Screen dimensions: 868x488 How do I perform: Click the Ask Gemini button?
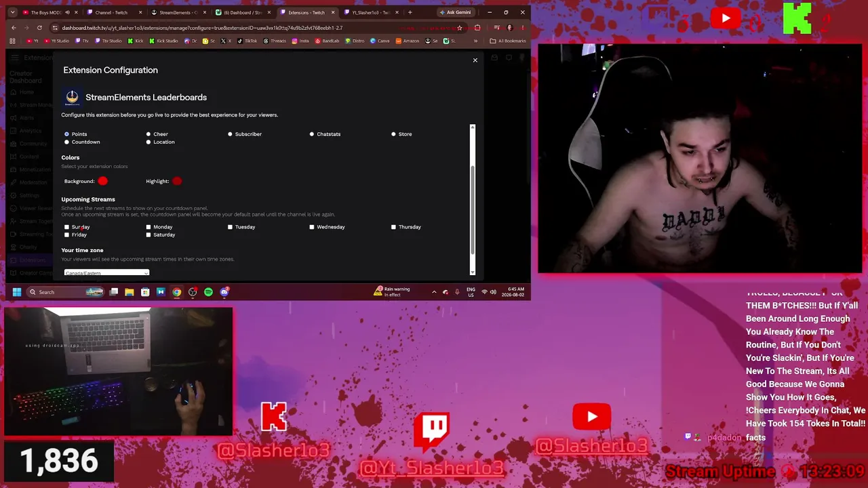(x=455, y=12)
